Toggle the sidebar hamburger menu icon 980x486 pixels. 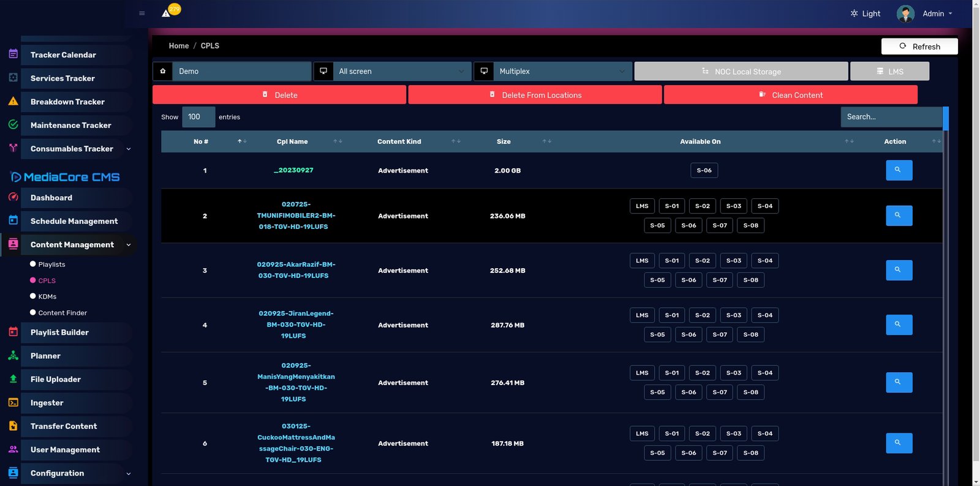(142, 13)
